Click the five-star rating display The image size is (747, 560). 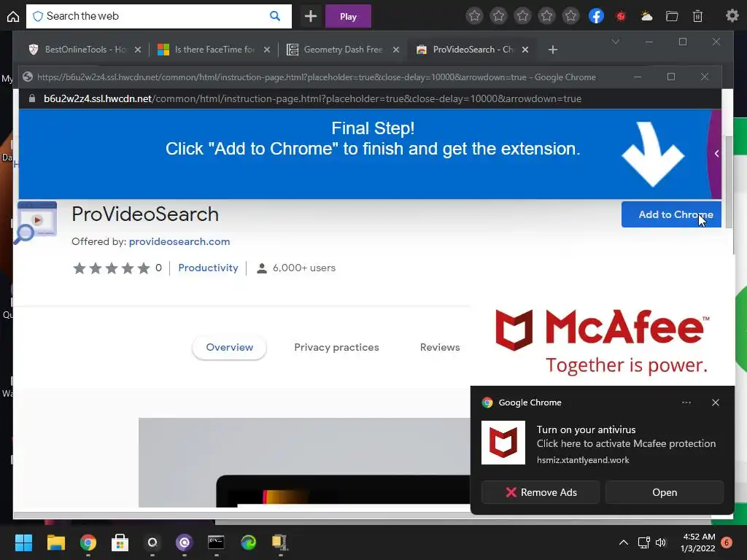point(112,268)
